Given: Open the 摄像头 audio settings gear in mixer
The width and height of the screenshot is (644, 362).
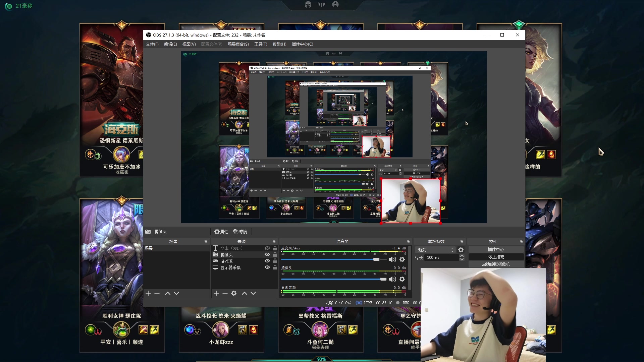Looking at the screenshot, I should tap(402, 279).
